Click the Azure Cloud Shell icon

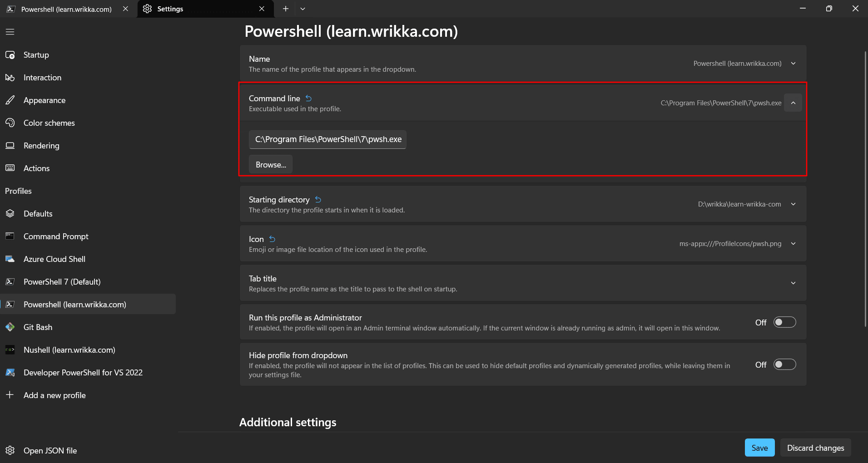10,259
